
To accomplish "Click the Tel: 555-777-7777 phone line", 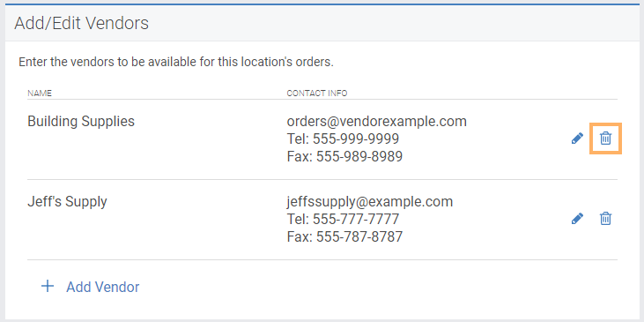I will click(x=343, y=219).
